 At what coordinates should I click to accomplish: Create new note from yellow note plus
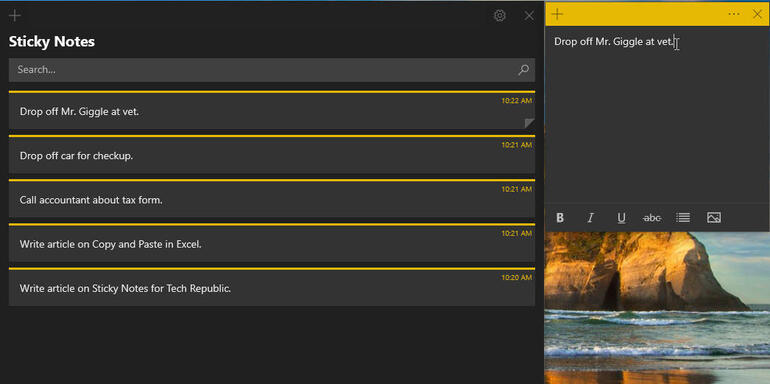click(557, 14)
